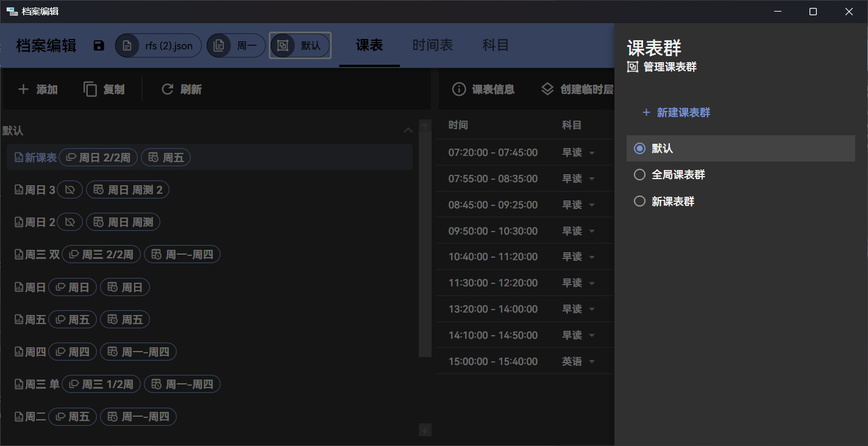Select the 默认 radio button
The image size is (868, 446).
coord(639,149)
